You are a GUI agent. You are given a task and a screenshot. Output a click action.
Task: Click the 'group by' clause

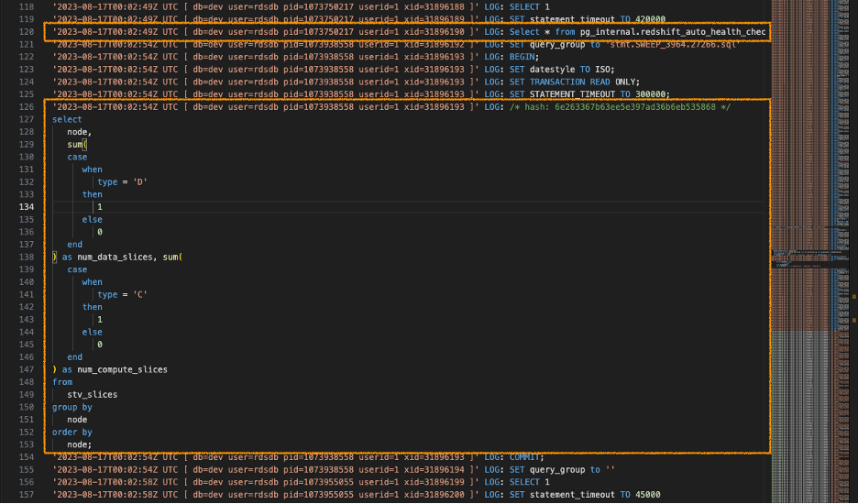pos(71,407)
